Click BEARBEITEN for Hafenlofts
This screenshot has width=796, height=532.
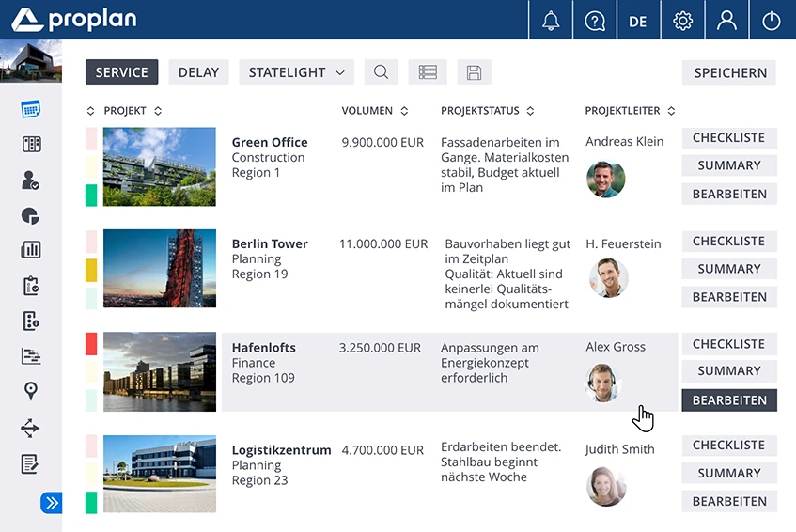tap(729, 399)
